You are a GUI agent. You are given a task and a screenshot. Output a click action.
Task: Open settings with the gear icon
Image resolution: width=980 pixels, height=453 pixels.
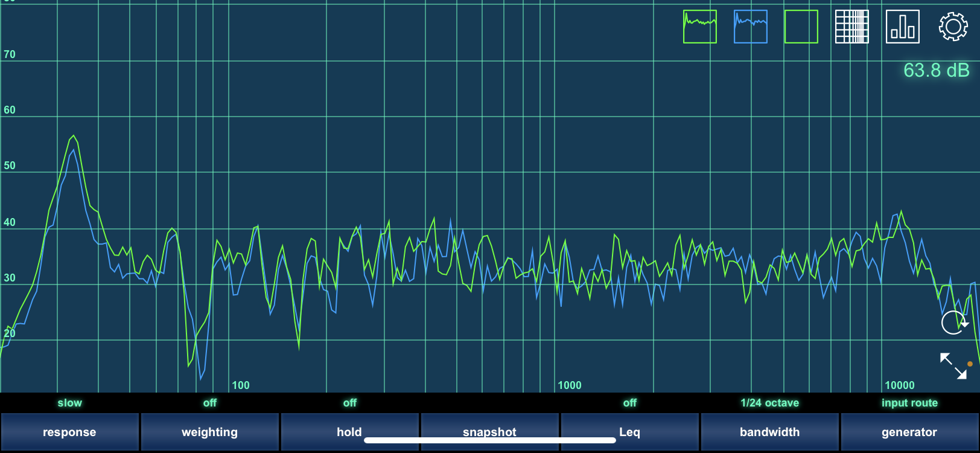tap(953, 27)
